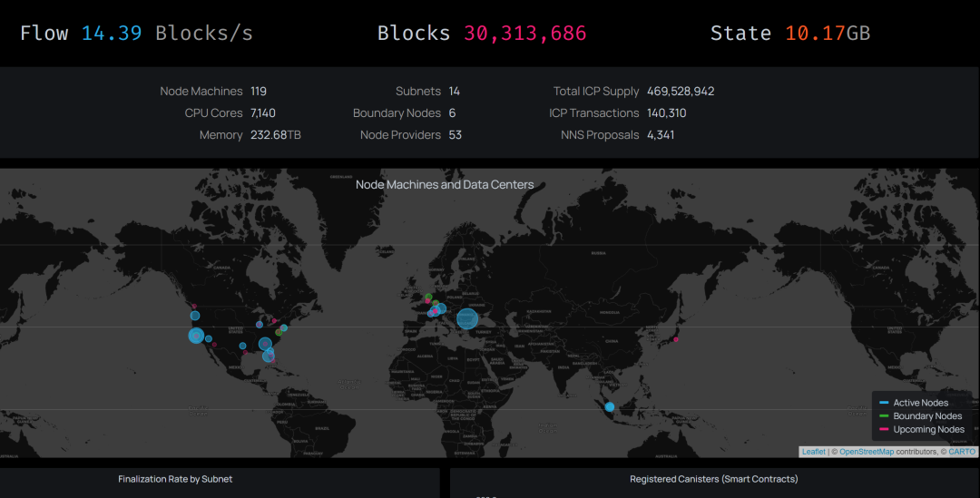Open the Leaflet attribution link

tap(814, 452)
